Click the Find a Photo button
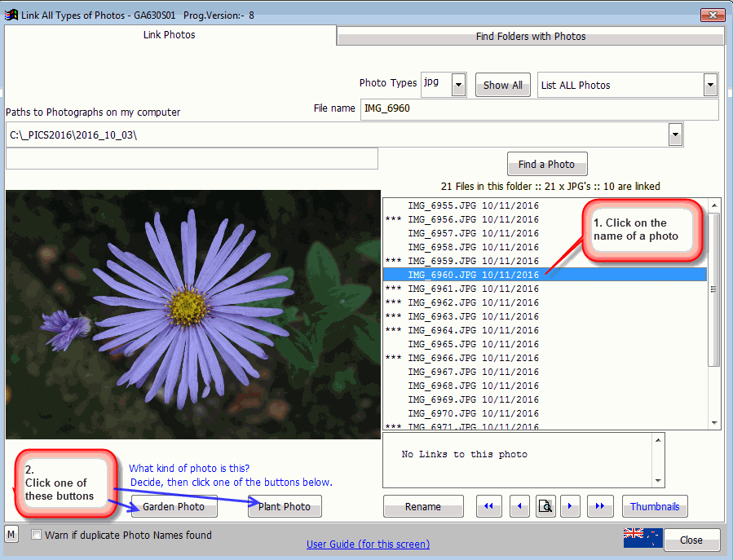Screen dimensions: 733x560 point(547,164)
